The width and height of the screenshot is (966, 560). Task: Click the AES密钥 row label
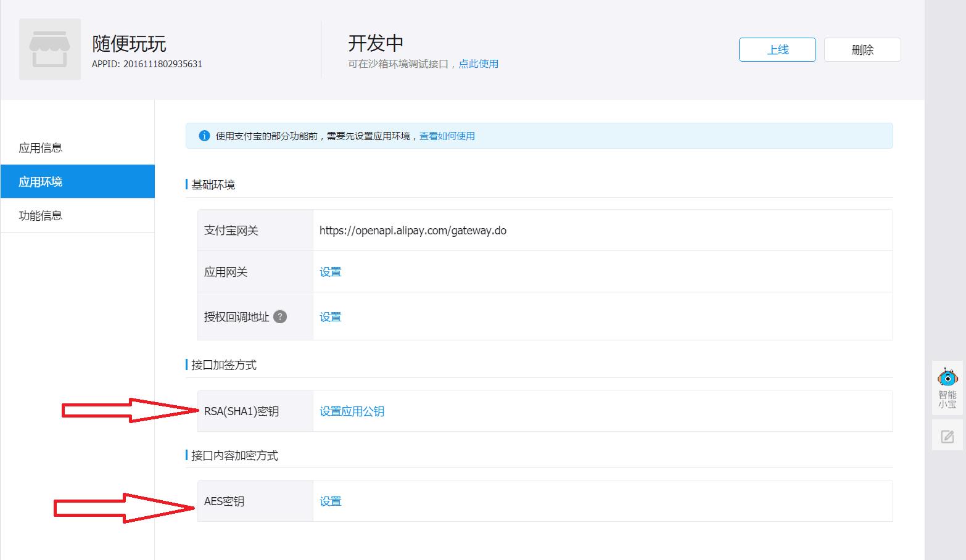point(224,501)
